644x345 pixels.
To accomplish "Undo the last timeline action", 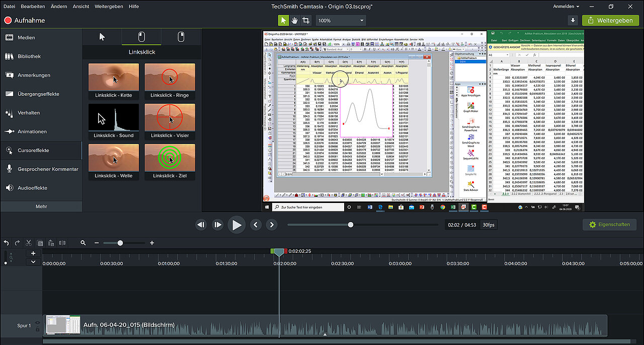I will 6,243.
